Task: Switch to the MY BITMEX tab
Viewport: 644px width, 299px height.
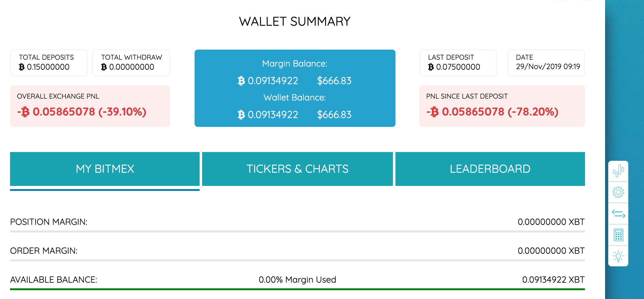Action: pos(105,169)
